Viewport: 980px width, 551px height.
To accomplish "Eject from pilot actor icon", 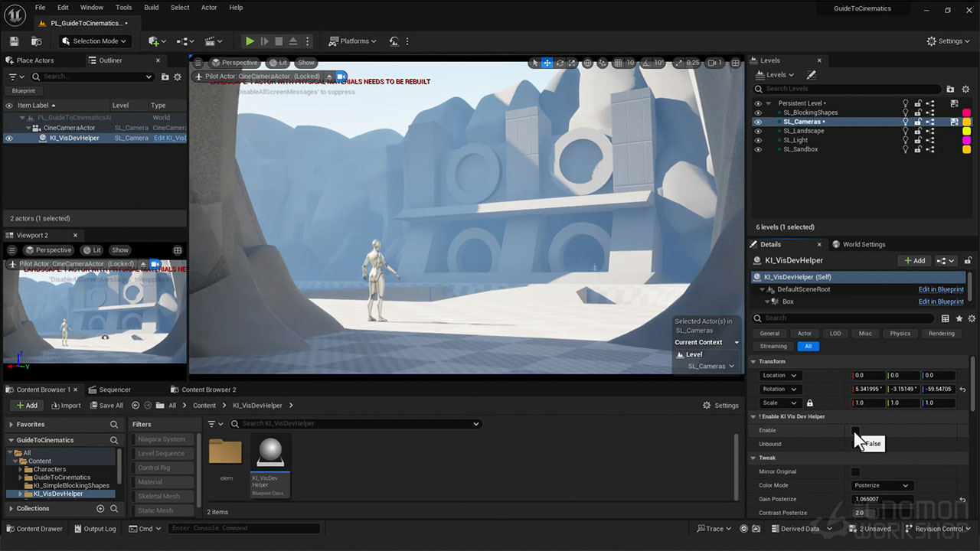I will pos(330,77).
